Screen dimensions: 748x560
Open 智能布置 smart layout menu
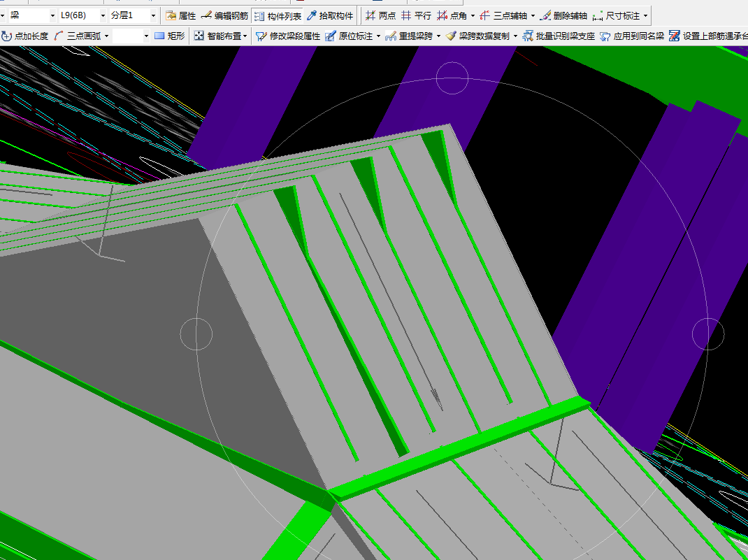tap(220, 36)
